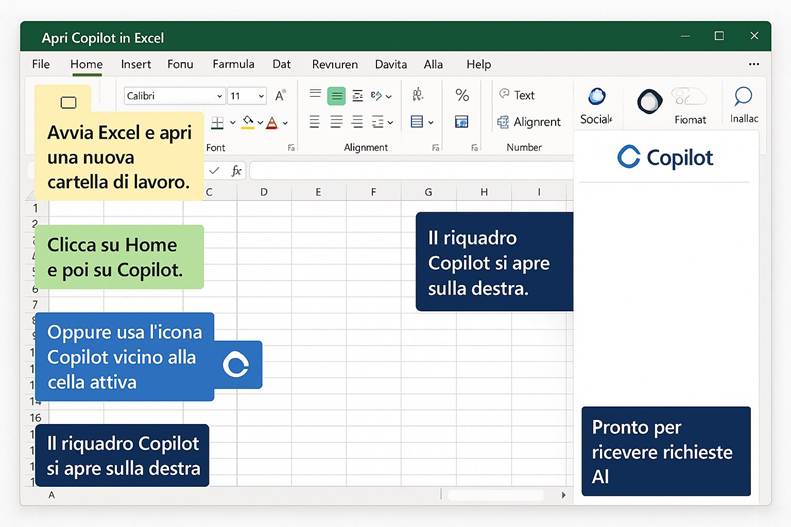Screen dimensions: 791x527
Task: Expand the Font Color dropdown arrow
Action: click(x=285, y=123)
